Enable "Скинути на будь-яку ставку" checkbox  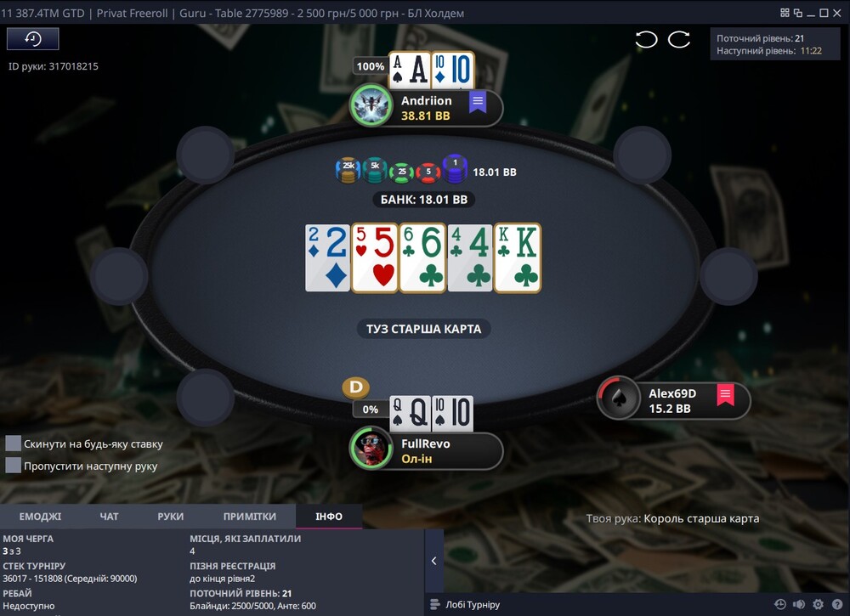pyautogui.click(x=13, y=444)
